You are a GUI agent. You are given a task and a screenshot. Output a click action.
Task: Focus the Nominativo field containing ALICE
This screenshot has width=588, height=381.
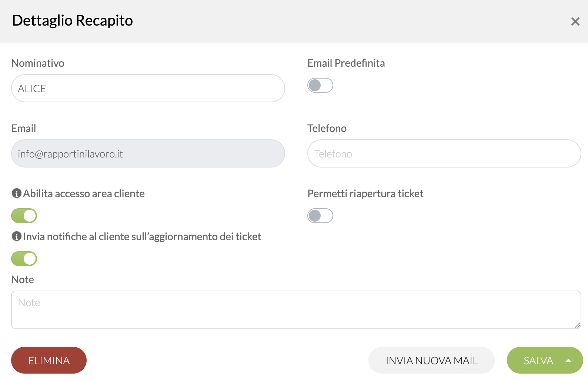tap(148, 88)
